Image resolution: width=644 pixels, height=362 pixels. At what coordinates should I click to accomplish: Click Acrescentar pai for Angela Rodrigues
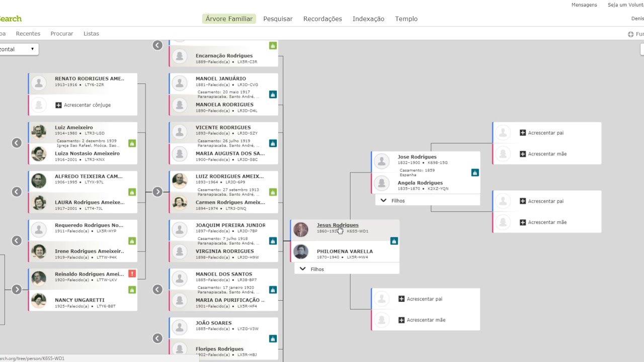(x=541, y=201)
